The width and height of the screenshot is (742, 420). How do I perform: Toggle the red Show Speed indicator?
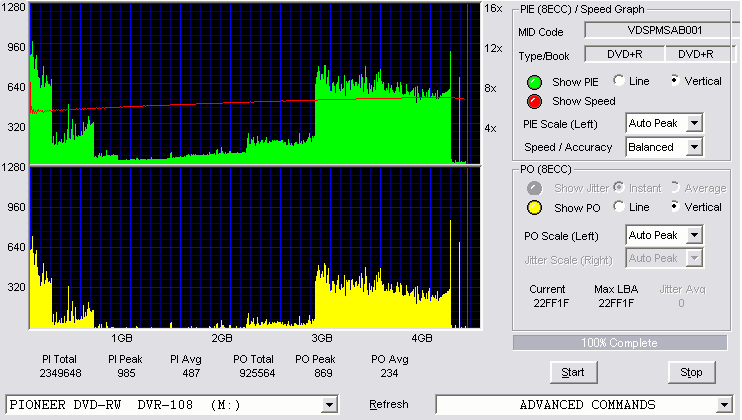pos(534,101)
